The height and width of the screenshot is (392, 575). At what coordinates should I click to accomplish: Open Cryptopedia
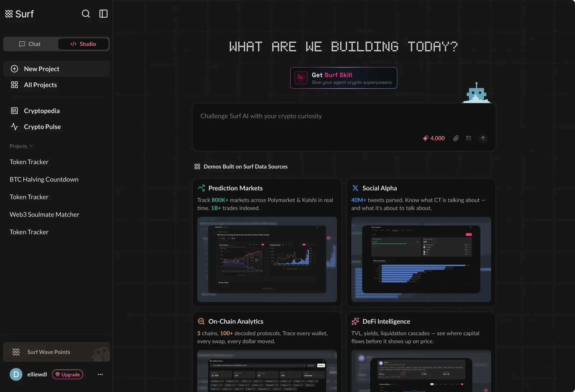56,111
